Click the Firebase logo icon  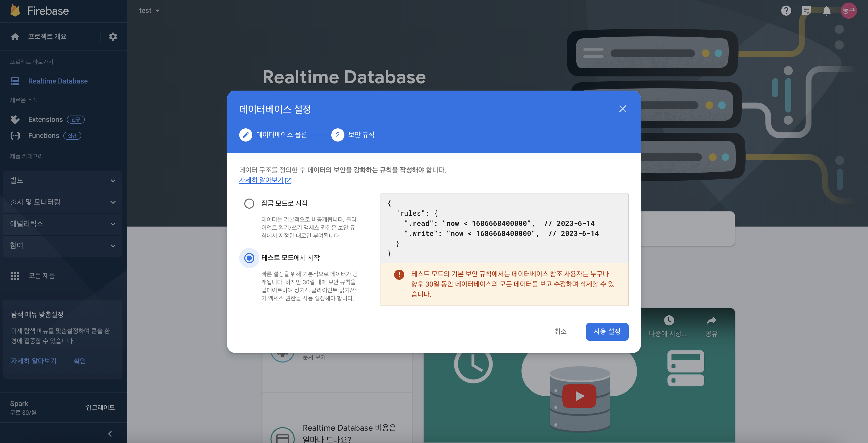[x=15, y=10]
